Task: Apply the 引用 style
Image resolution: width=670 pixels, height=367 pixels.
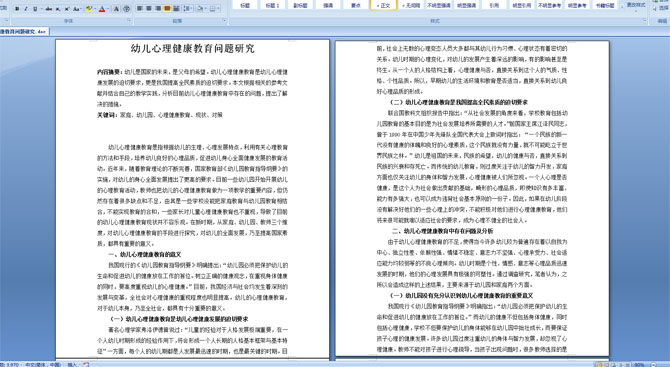Action: [x=494, y=5]
